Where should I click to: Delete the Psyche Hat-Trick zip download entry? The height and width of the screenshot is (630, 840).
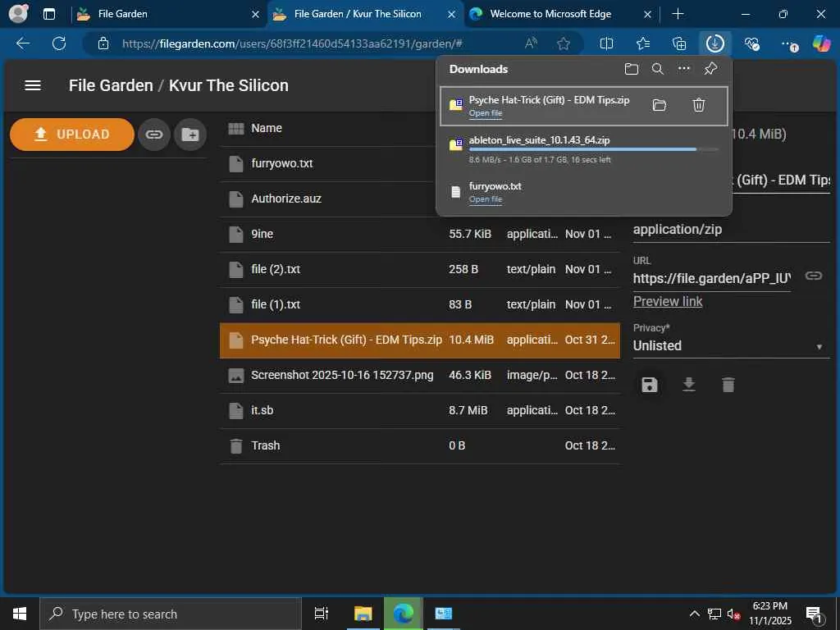pos(699,105)
